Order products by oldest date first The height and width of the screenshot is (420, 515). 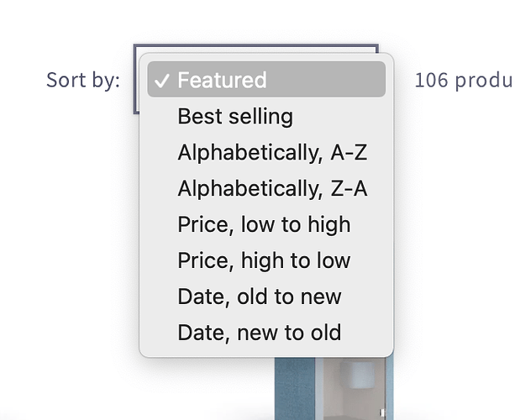[x=259, y=297]
